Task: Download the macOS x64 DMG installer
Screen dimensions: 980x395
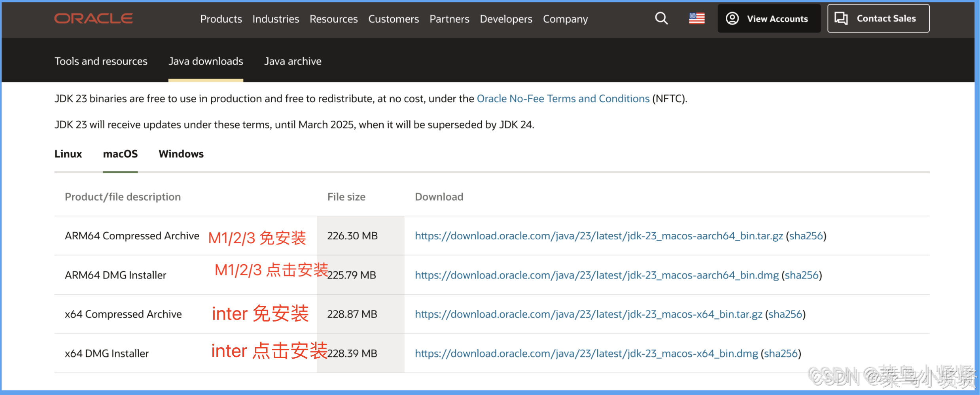Action: (x=586, y=353)
